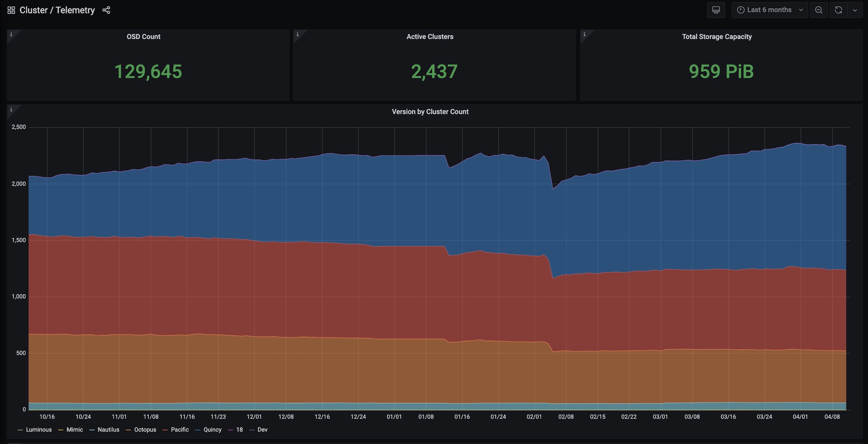868x444 pixels.
Task: Click the Mimic legend color line
Action: coord(61,430)
